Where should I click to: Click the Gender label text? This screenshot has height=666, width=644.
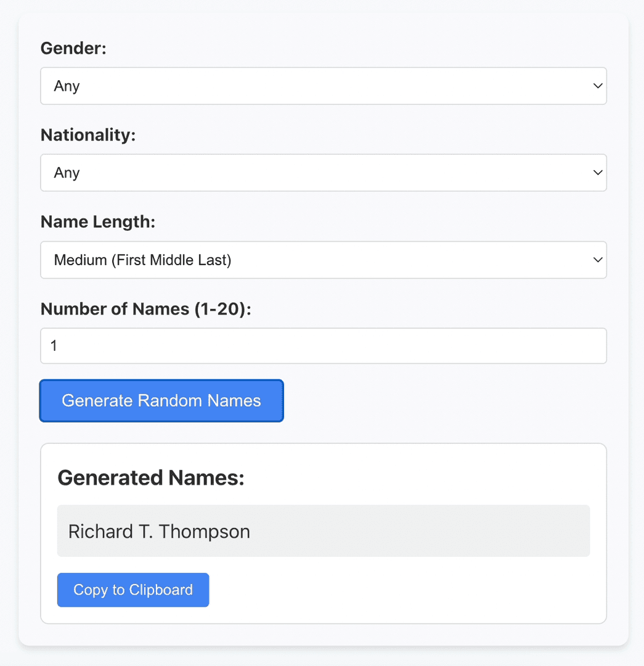click(73, 48)
